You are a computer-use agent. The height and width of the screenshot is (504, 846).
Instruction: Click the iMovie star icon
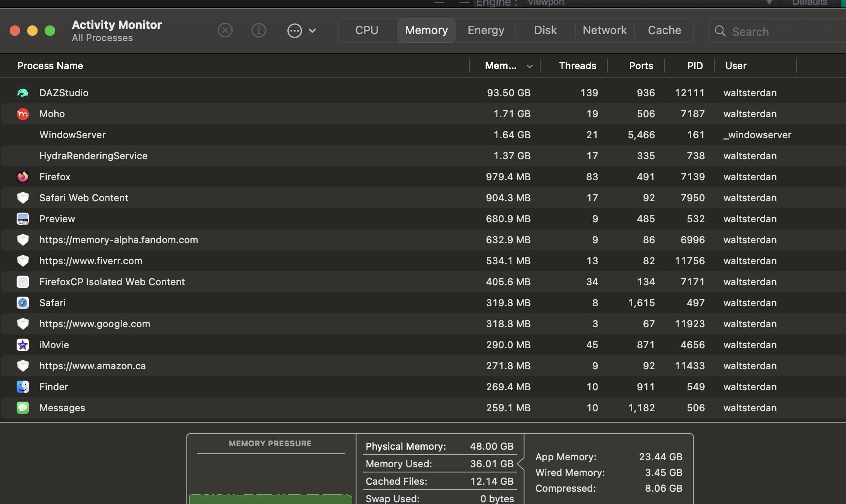tap(23, 345)
